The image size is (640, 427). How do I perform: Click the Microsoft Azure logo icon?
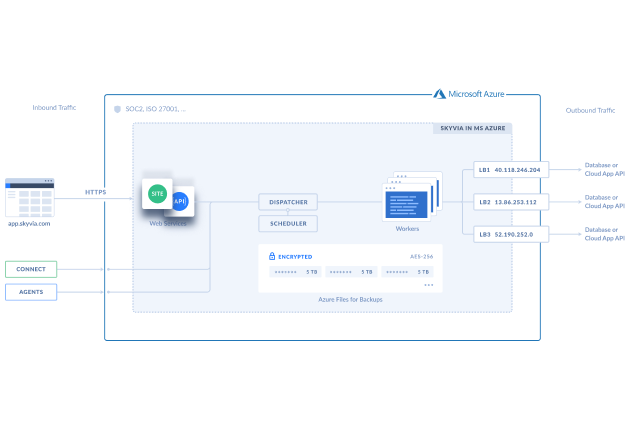(440, 94)
